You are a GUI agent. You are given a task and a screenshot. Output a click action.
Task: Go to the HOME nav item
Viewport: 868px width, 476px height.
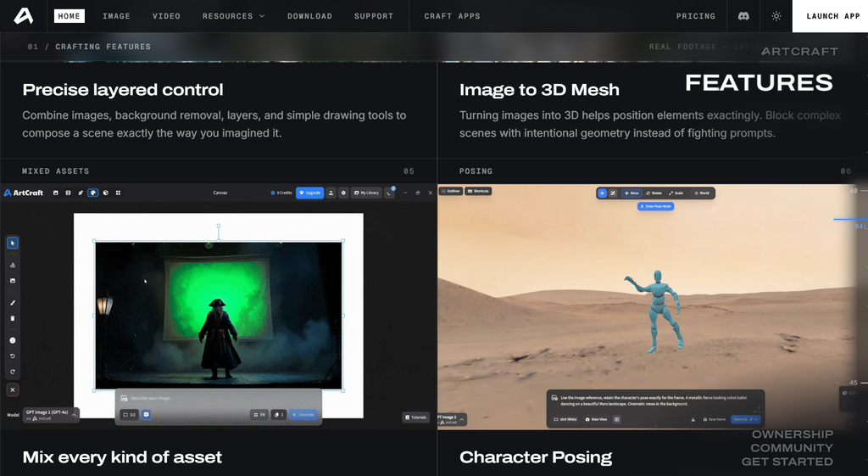(x=70, y=16)
